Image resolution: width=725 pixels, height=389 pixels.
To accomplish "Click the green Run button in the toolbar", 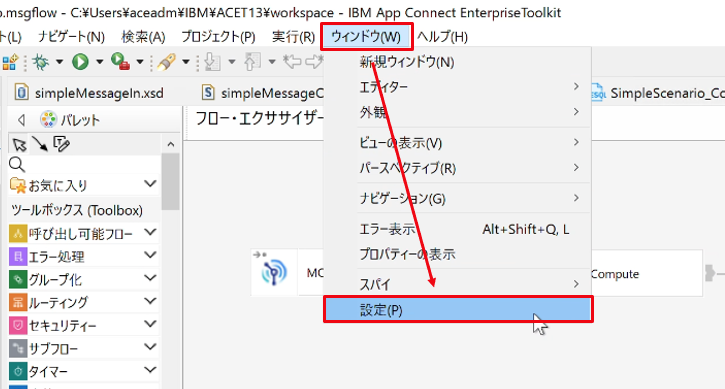I will tap(80, 62).
